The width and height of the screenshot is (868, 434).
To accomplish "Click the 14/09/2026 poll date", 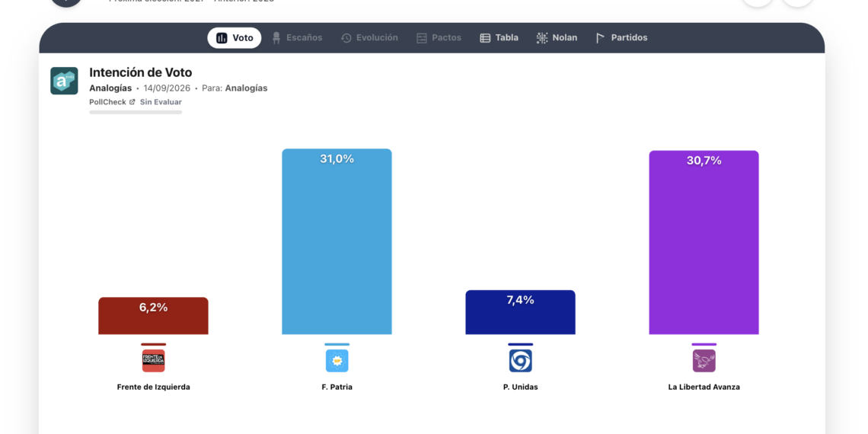I will click(167, 88).
